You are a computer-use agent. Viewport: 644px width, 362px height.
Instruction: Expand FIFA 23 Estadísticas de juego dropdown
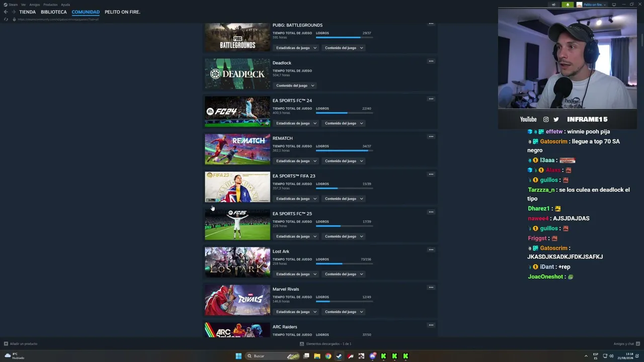296,199
